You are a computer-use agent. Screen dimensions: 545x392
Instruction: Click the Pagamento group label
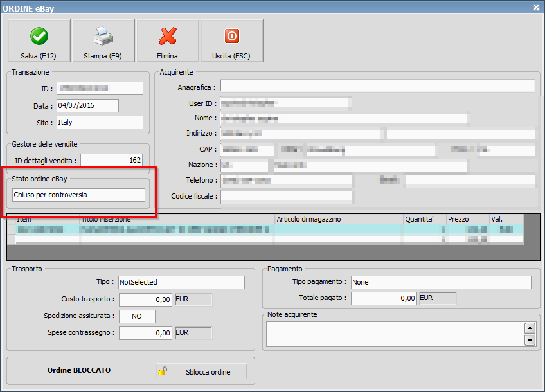pyautogui.click(x=285, y=269)
